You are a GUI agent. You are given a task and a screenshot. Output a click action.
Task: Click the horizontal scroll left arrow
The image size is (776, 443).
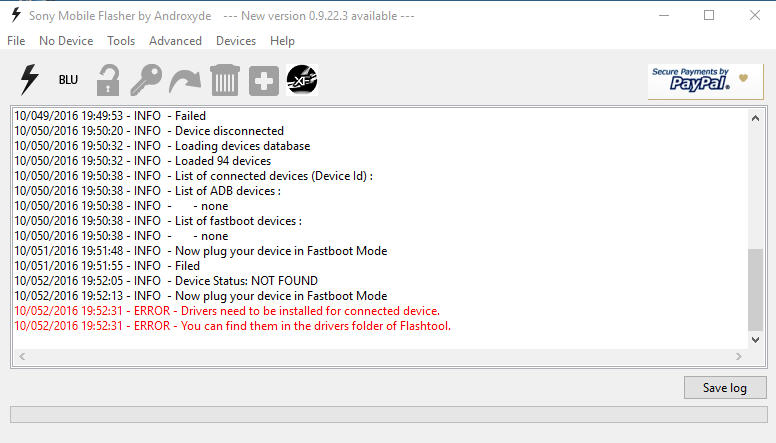coord(22,356)
